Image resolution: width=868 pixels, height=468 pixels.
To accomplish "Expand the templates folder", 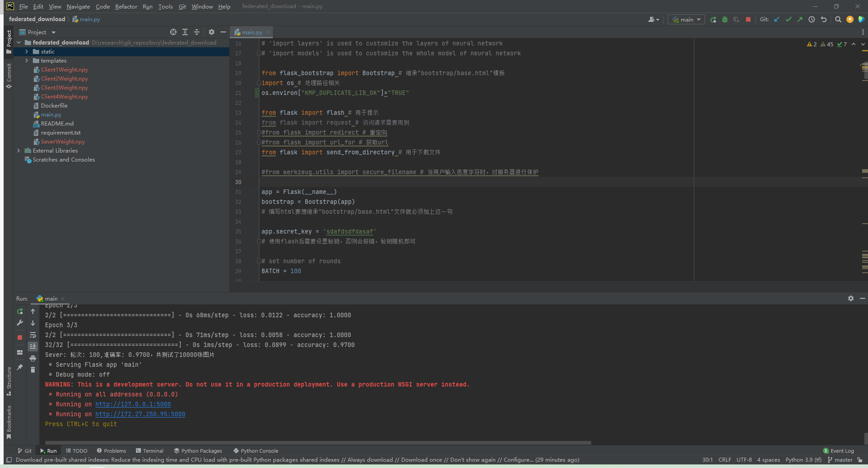I will [27, 61].
